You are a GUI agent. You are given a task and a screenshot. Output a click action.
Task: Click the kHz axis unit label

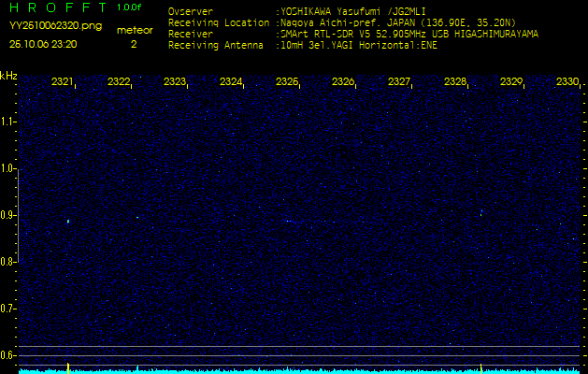point(8,76)
